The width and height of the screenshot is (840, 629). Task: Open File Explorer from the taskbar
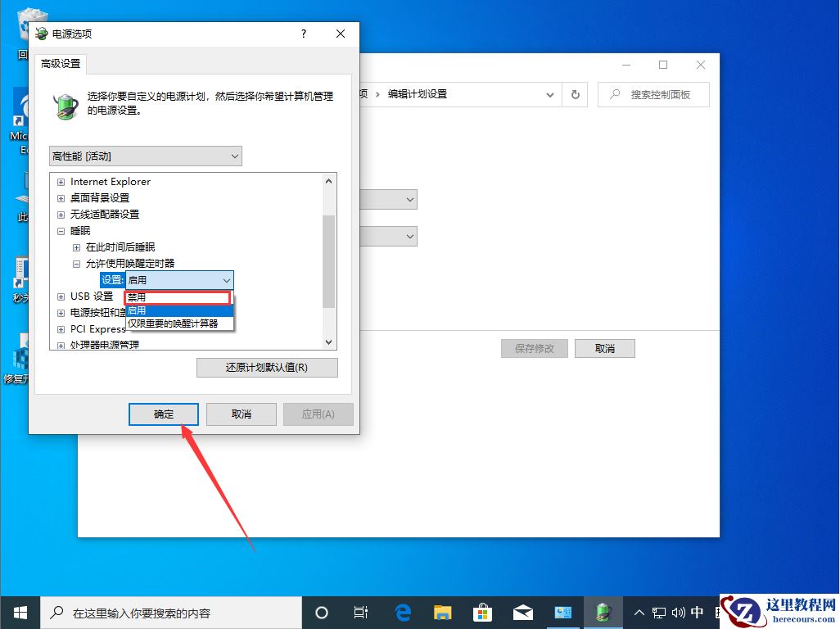442,612
